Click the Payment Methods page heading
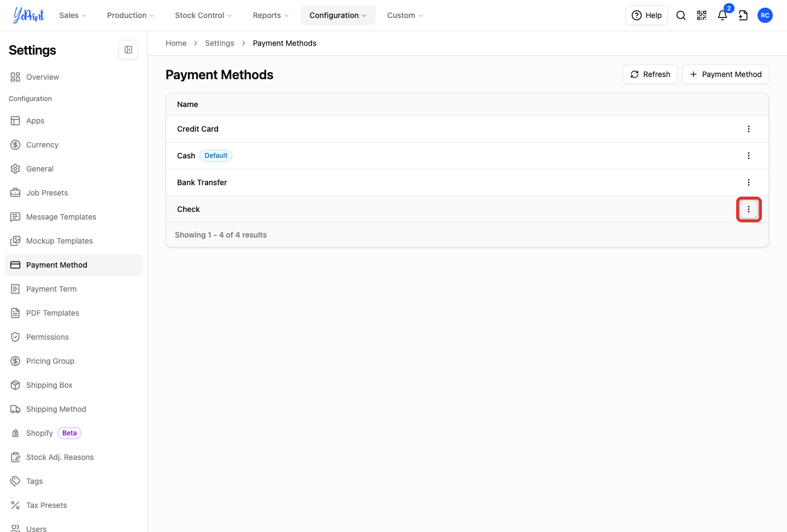This screenshot has width=787, height=532. 220,75
